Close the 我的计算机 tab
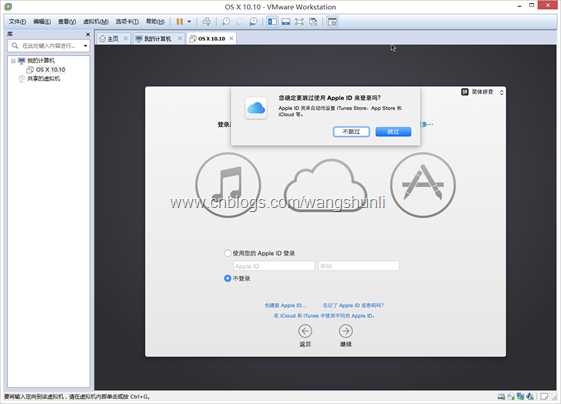This screenshot has width=561, height=404. (x=180, y=38)
